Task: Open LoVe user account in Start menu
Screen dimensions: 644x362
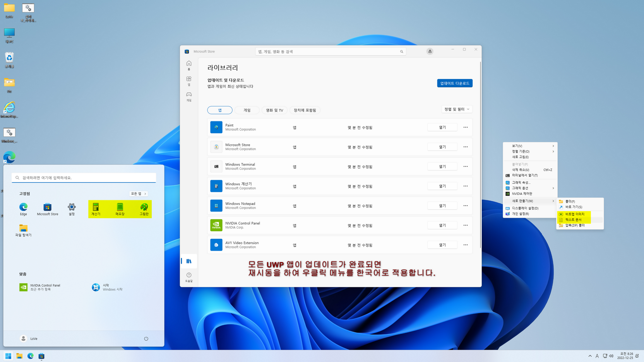Action: (29, 338)
